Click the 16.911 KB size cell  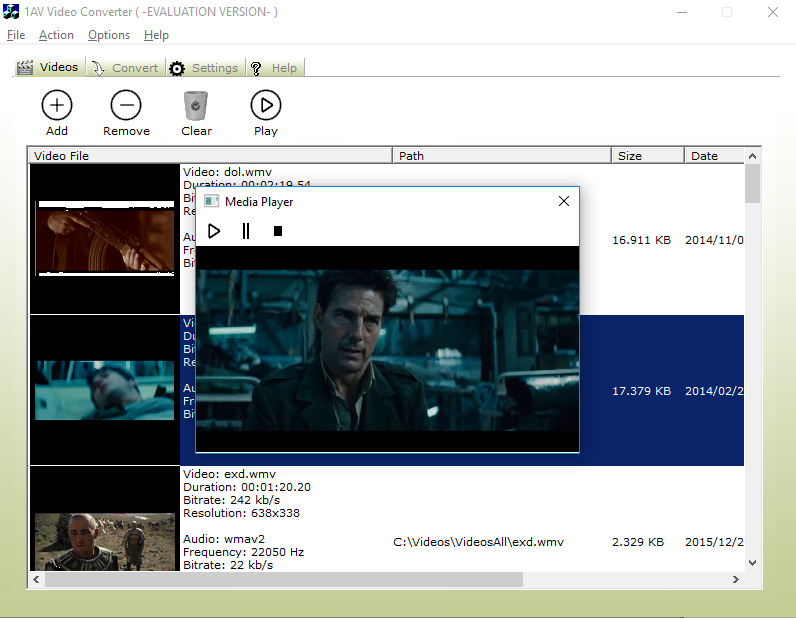(641, 240)
